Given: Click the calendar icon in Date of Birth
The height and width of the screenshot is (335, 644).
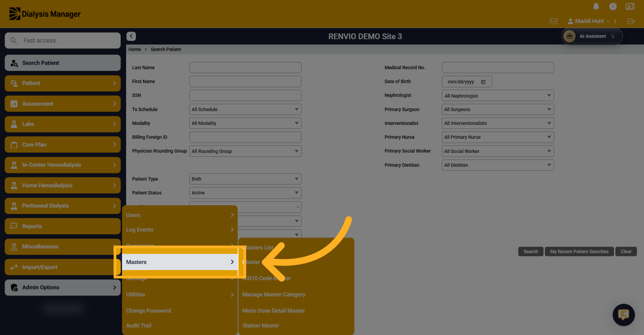Looking at the screenshot, I should [483, 82].
